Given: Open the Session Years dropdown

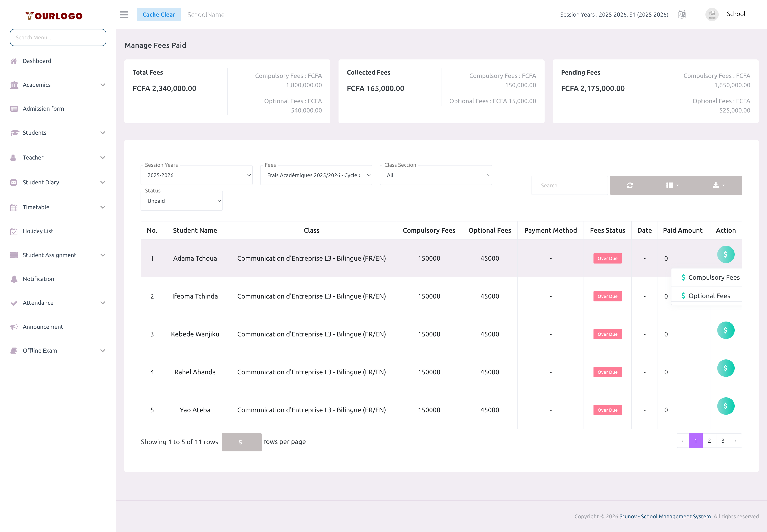Looking at the screenshot, I should click(x=197, y=175).
